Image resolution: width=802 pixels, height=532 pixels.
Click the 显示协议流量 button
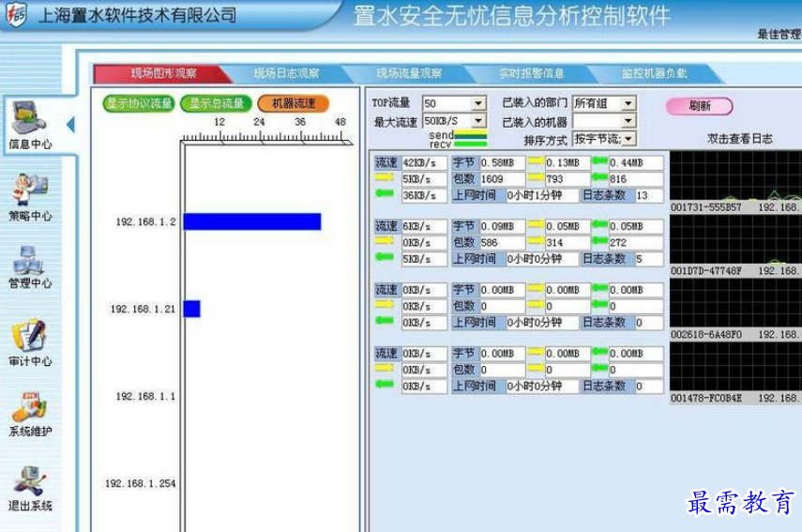point(139,103)
